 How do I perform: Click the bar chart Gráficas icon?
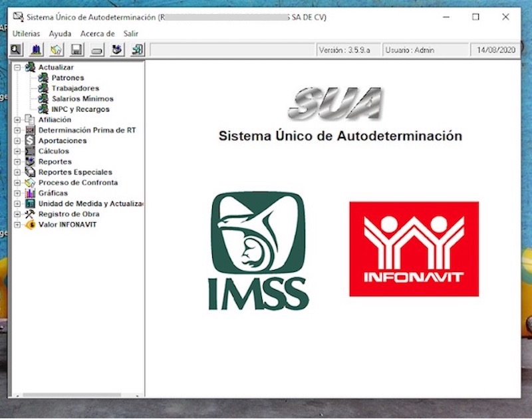(30, 193)
